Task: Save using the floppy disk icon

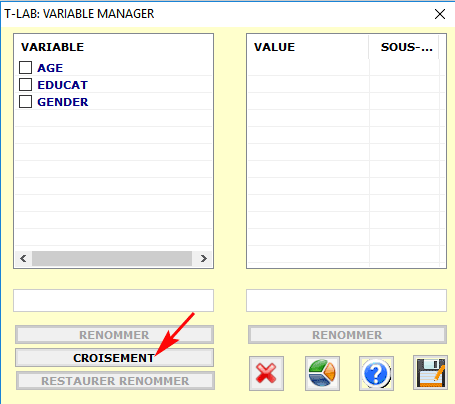Action: [430, 373]
